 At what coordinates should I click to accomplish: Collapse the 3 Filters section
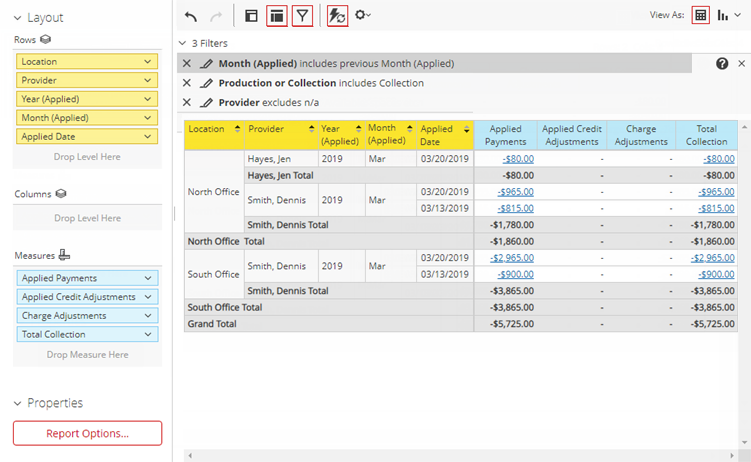[x=181, y=44]
